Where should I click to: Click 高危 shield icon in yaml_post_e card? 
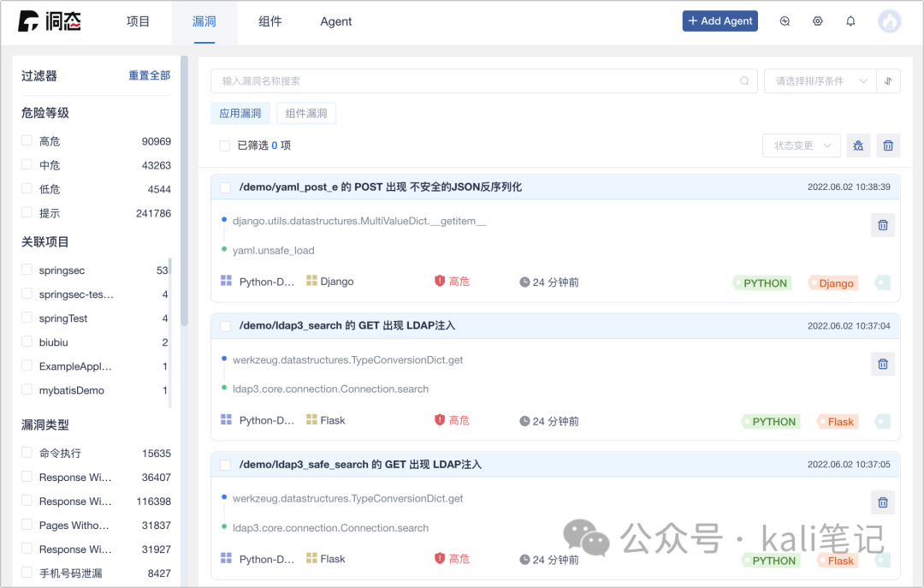(x=440, y=281)
